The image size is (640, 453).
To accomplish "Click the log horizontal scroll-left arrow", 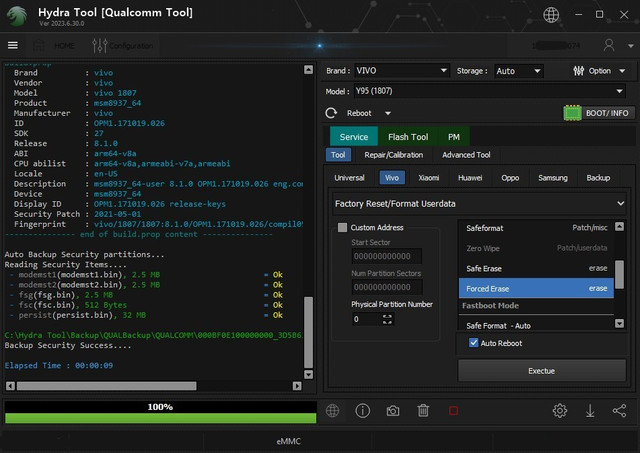I will coord(11,386).
